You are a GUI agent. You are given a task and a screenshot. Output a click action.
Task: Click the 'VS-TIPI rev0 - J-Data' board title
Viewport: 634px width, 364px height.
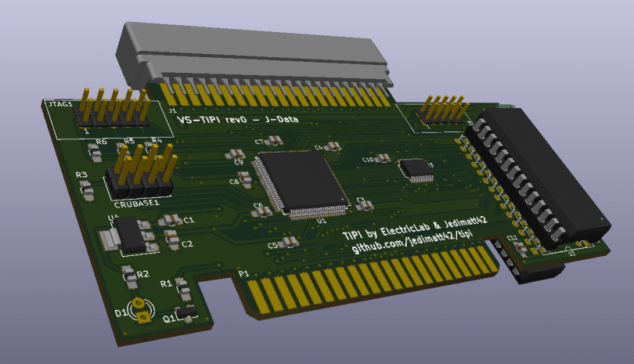click(238, 119)
